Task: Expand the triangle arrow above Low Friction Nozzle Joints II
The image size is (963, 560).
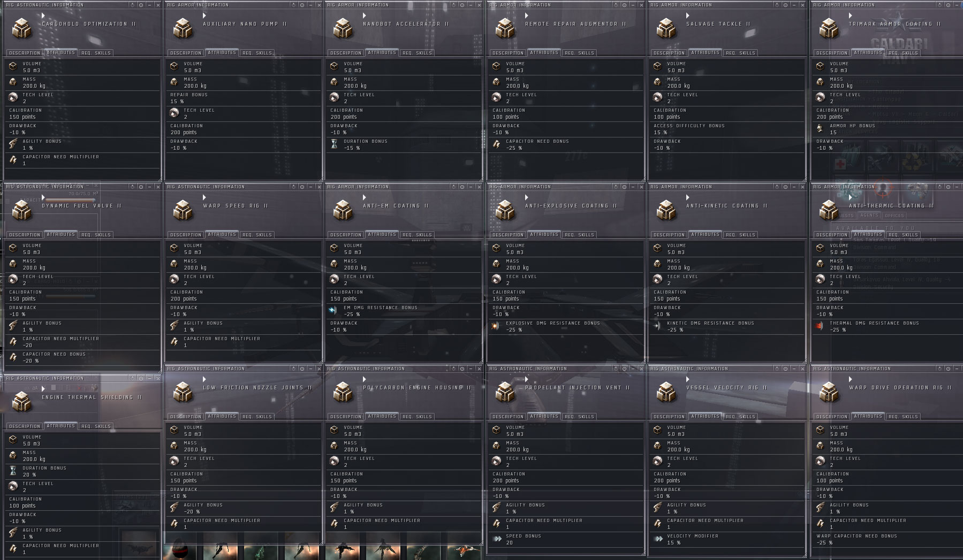Action: (205, 379)
